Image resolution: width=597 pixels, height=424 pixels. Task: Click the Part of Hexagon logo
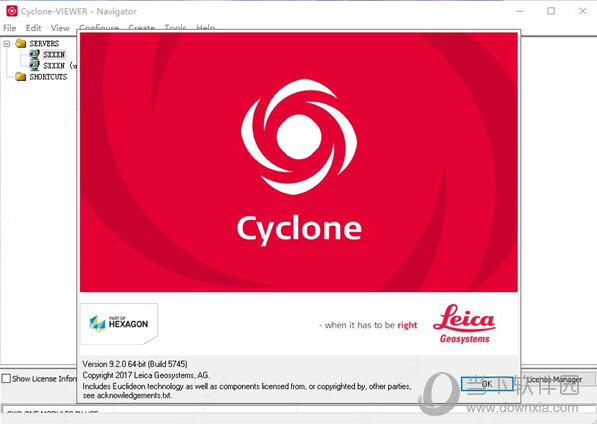(x=119, y=324)
